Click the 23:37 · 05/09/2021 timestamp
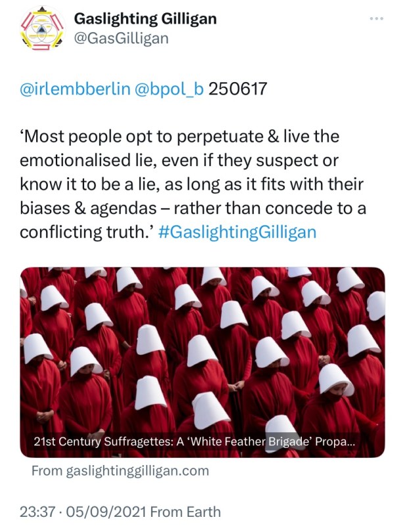This screenshot has width=405, height=532. pyautogui.click(x=83, y=512)
